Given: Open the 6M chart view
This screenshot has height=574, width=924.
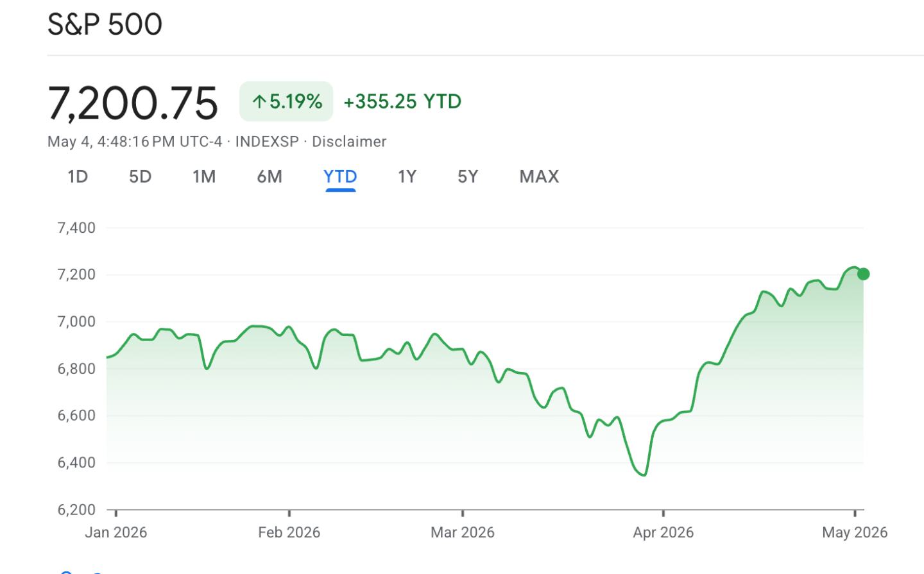Looking at the screenshot, I should tap(269, 176).
